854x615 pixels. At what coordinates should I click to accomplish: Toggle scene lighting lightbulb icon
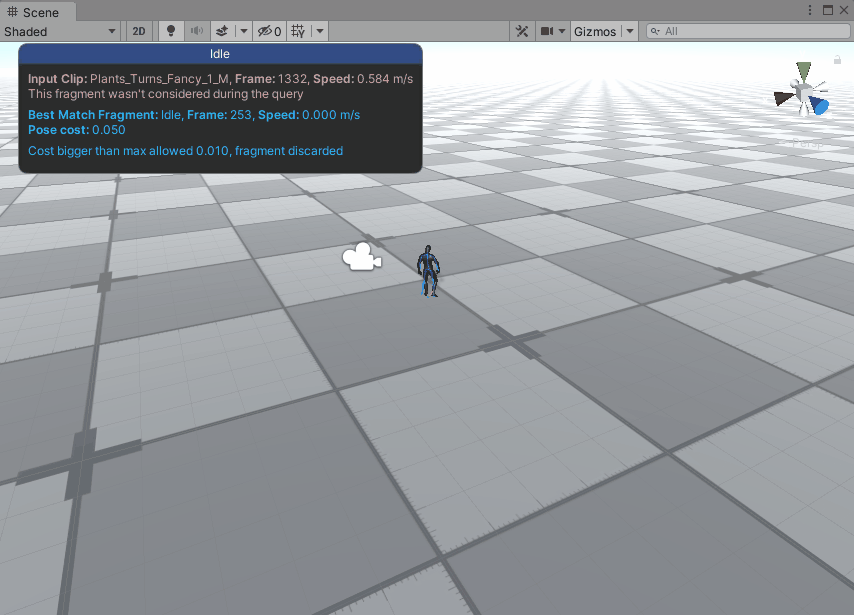[x=170, y=32]
